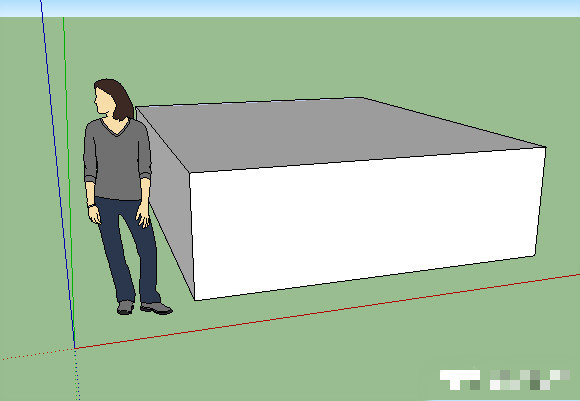
Task: Click the solid red axis line
Action: click(327, 311)
